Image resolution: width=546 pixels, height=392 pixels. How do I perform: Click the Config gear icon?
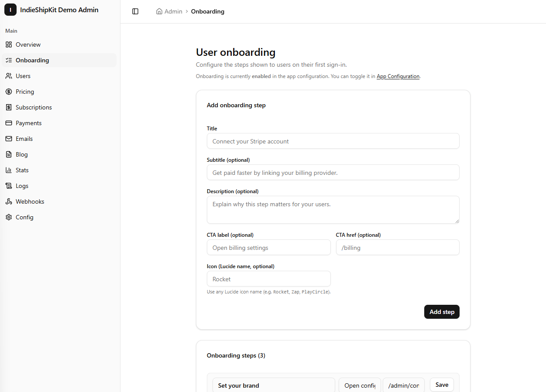(x=9, y=217)
